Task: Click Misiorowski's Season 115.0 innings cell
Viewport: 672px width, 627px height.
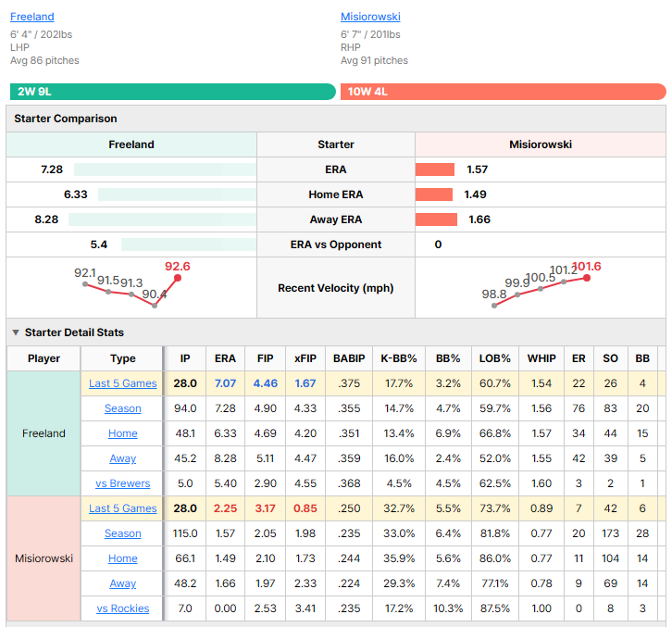Action: [185, 533]
